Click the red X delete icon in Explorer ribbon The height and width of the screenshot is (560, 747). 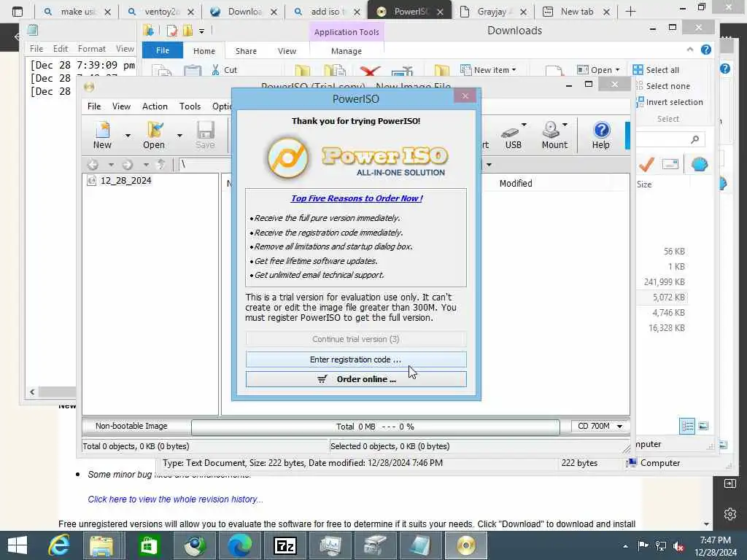click(x=370, y=71)
